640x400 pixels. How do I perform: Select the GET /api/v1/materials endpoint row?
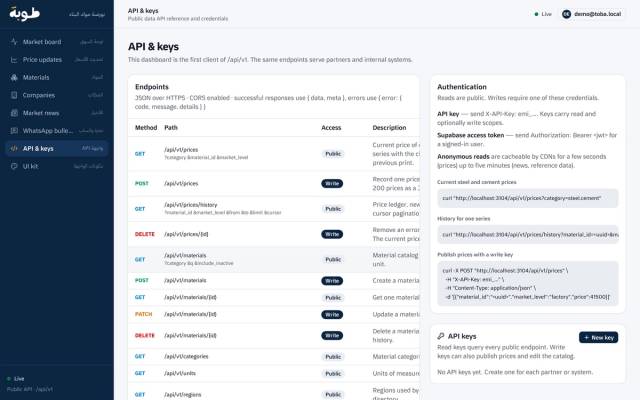pyautogui.click(x=274, y=260)
